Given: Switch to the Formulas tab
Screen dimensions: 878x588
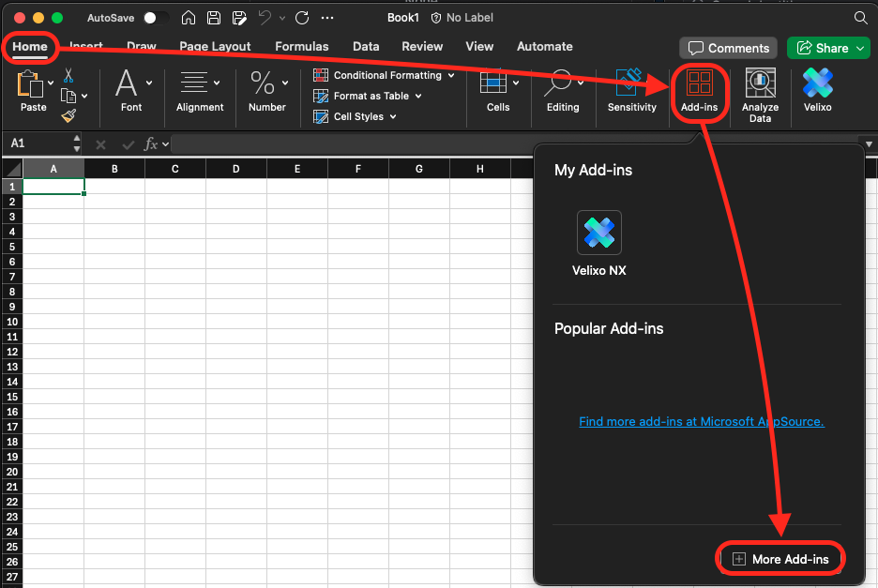Looking at the screenshot, I should (301, 46).
